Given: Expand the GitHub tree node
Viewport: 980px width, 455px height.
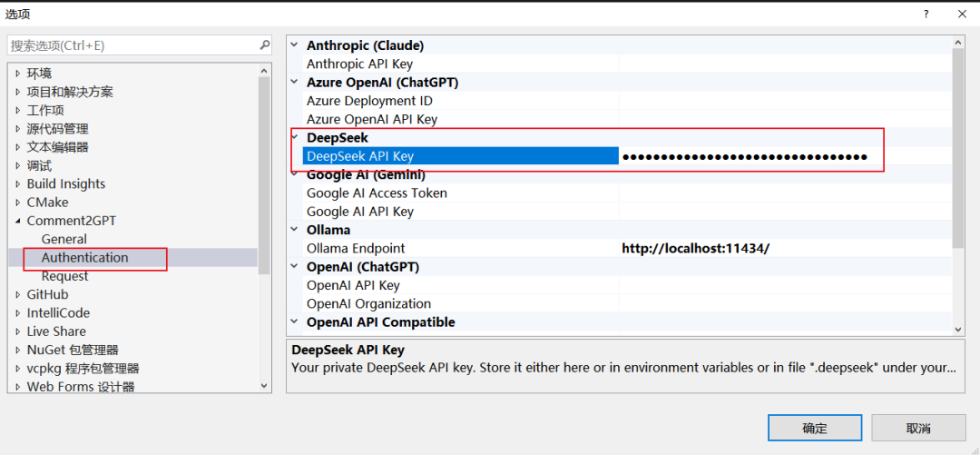Looking at the screenshot, I should [x=17, y=295].
